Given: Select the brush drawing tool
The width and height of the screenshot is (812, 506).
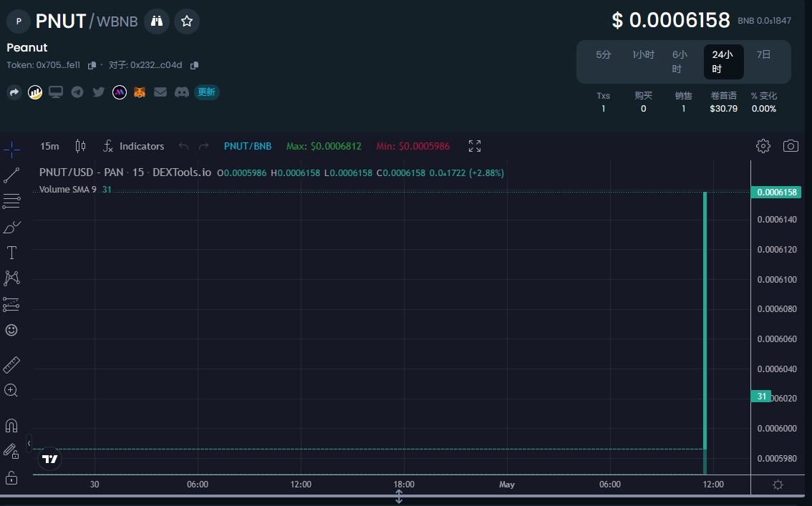Looking at the screenshot, I should (11, 227).
